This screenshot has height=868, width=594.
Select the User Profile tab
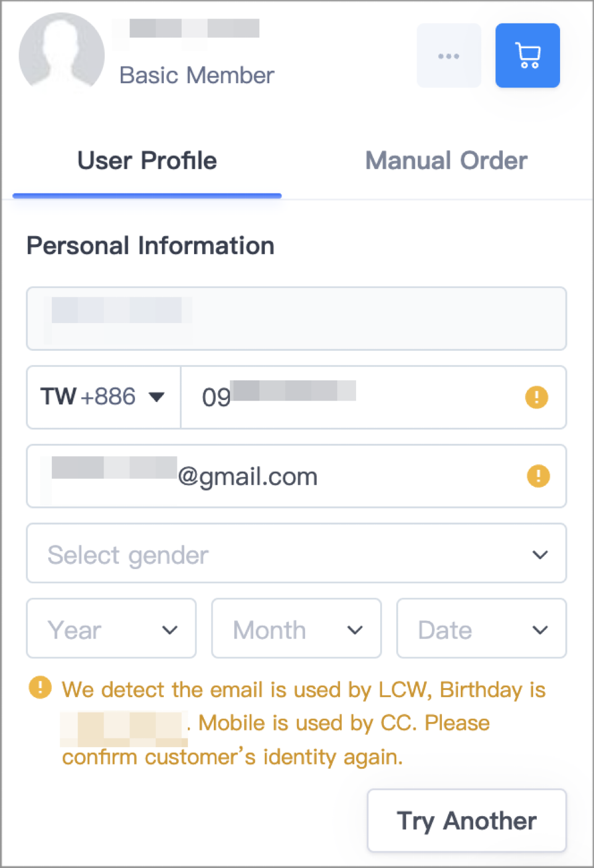pyautogui.click(x=147, y=160)
